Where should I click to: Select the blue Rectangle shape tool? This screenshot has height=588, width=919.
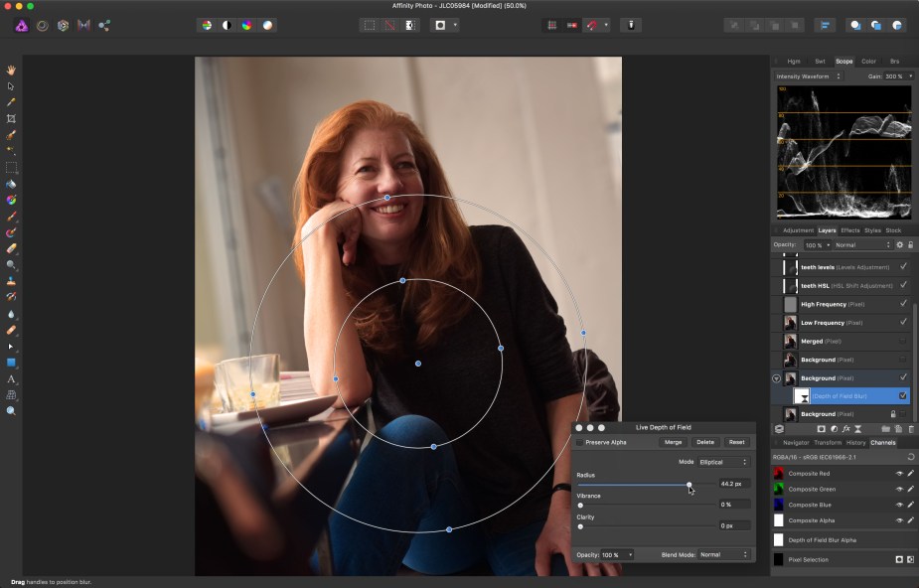[11, 363]
